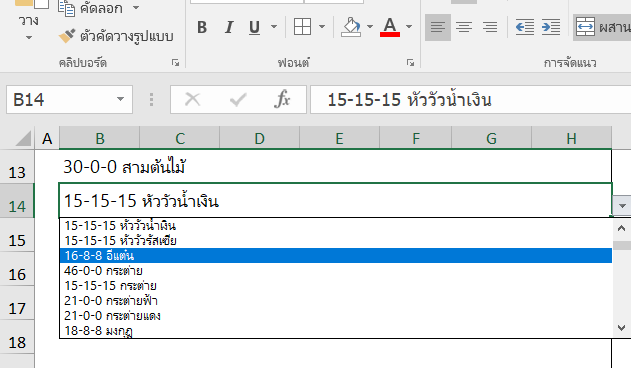Open font color dropdown arrow
Screen dimensions: 631x368
click(409, 27)
